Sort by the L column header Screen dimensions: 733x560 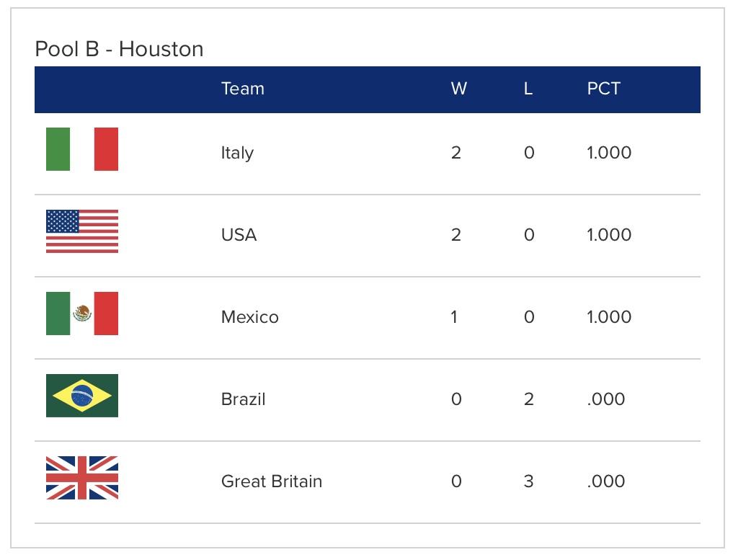coord(528,89)
